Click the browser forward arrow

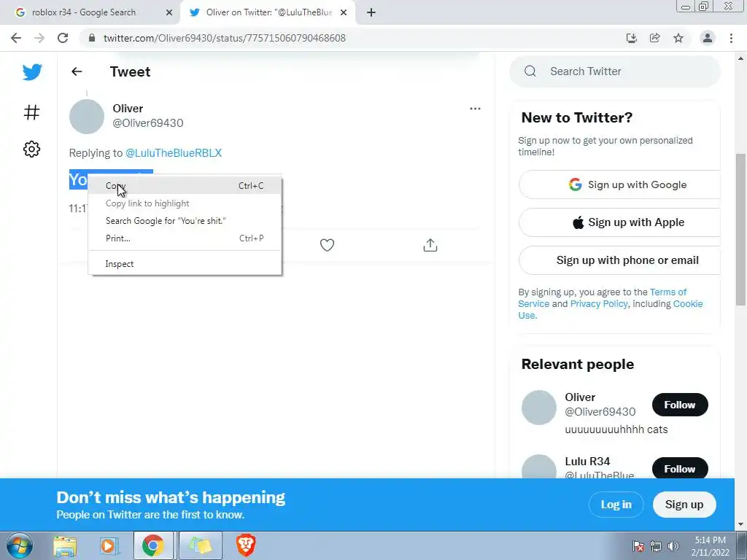pos(39,38)
